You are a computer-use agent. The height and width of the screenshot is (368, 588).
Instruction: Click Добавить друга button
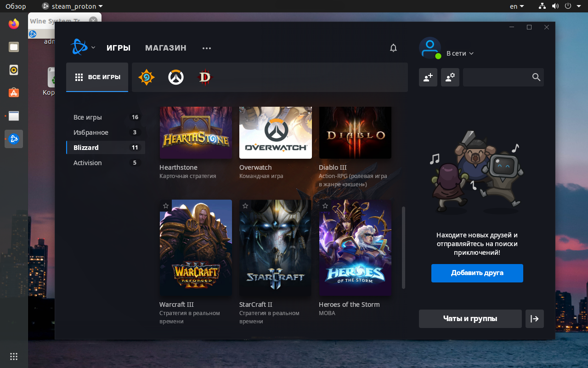pos(477,273)
